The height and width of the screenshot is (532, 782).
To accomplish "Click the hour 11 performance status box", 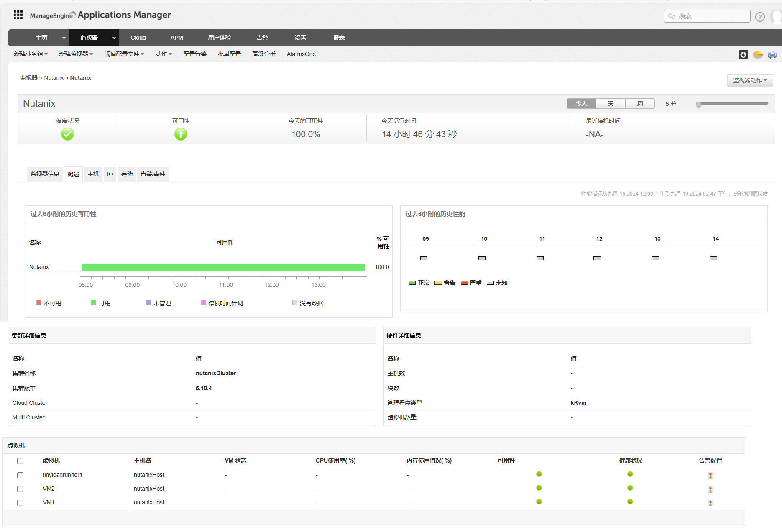I will tap(540, 258).
